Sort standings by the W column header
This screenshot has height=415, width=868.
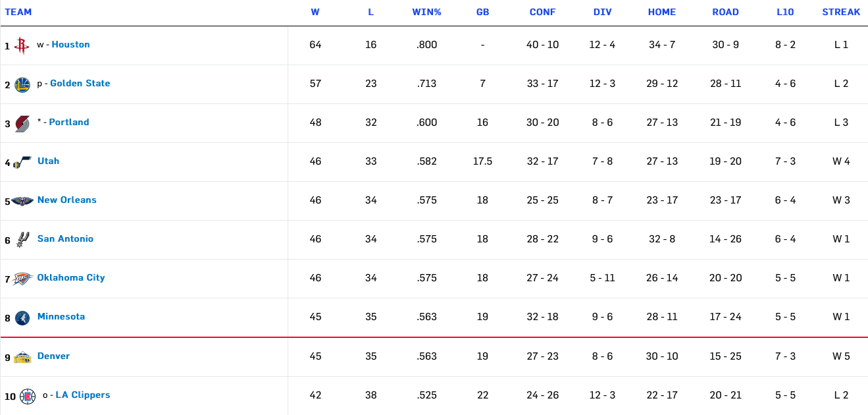coord(315,13)
